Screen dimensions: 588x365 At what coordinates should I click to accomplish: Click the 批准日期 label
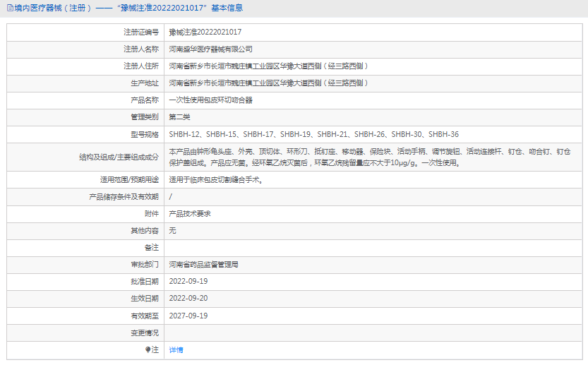pyautogui.click(x=145, y=282)
